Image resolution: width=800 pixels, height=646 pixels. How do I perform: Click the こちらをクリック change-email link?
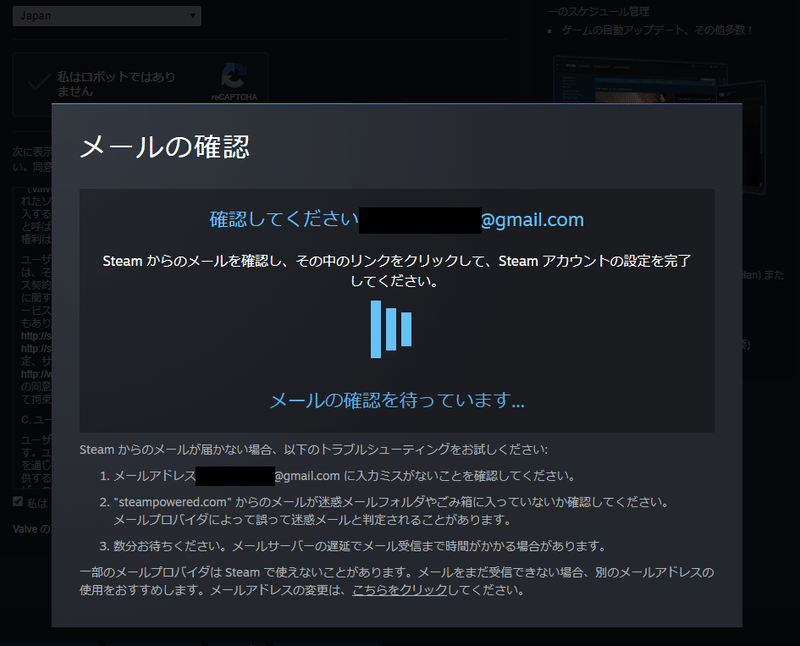pos(399,590)
